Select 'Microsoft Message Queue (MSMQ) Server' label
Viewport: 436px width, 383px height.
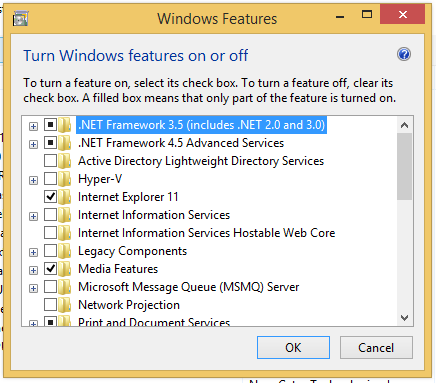pyautogui.click(x=189, y=287)
